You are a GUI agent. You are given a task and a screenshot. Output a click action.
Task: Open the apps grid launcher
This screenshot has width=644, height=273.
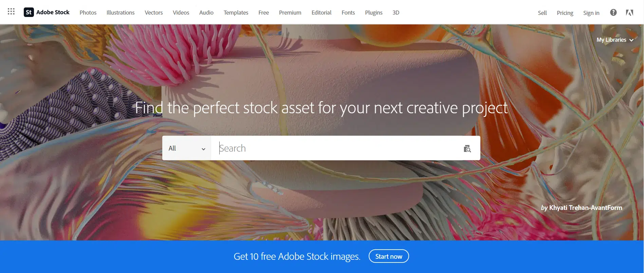point(11,12)
